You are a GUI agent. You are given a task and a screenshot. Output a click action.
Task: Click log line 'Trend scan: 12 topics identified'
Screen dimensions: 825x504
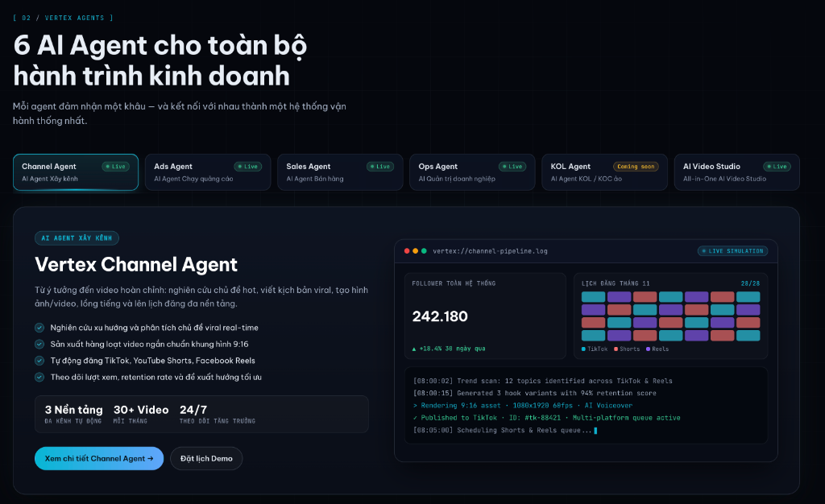click(543, 381)
